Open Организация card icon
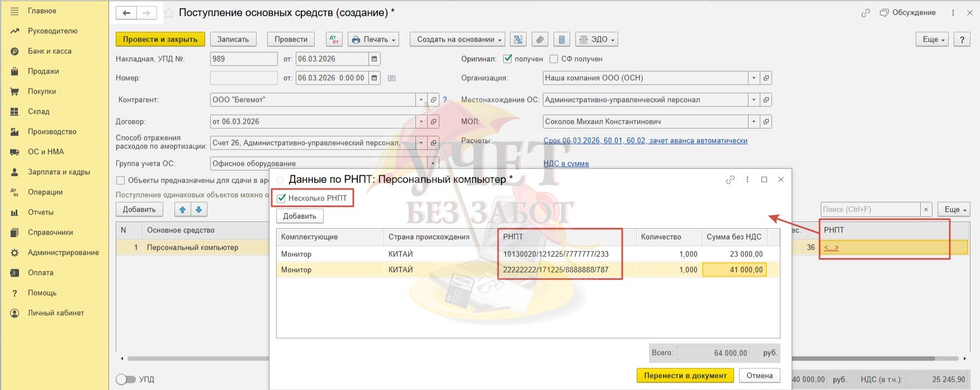The width and height of the screenshot is (980, 390). [x=766, y=78]
